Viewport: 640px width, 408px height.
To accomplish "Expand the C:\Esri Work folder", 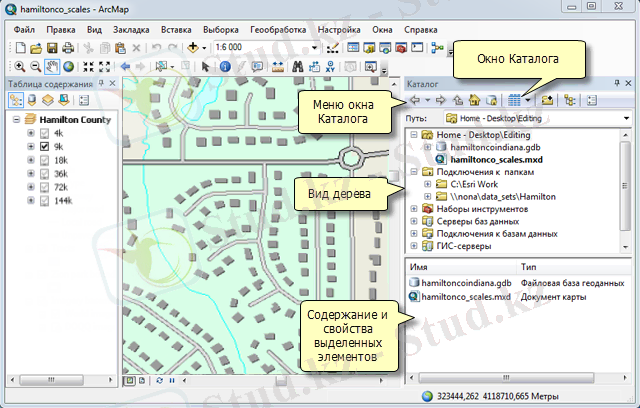I will (427, 184).
